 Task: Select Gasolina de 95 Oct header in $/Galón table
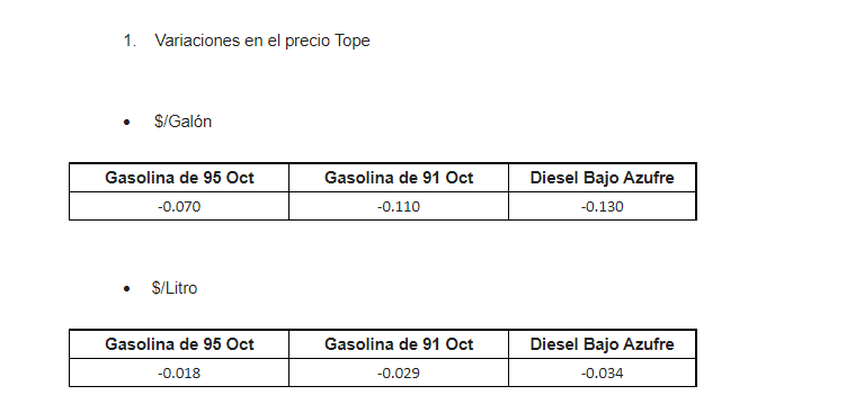coord(179,178)
